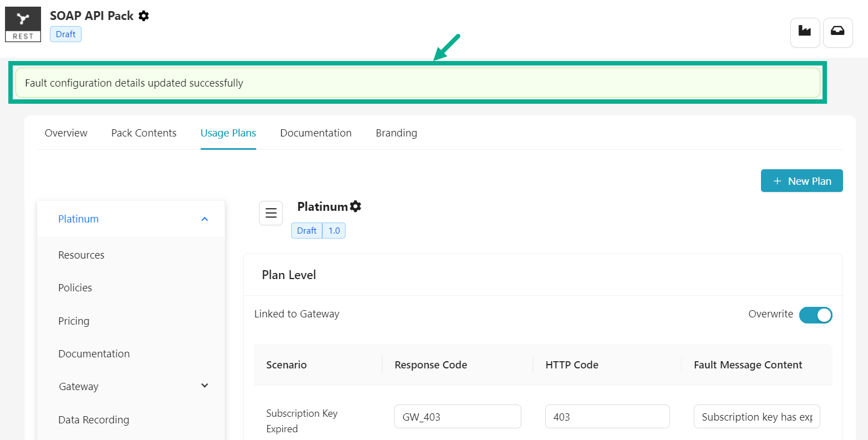
Task: Click the GW_403 Response Code field
Action: (x=458, y=417)
